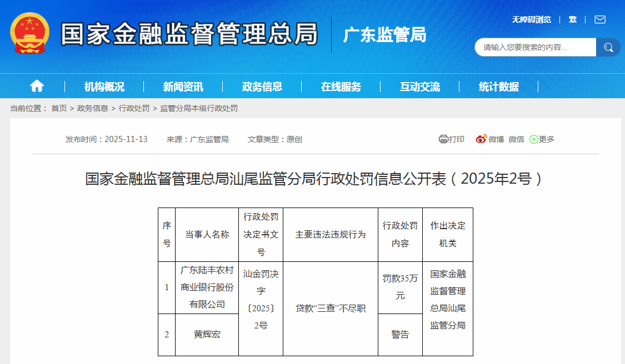Click the 监管分局本级行政处罚 breadcrumb link

200,108
